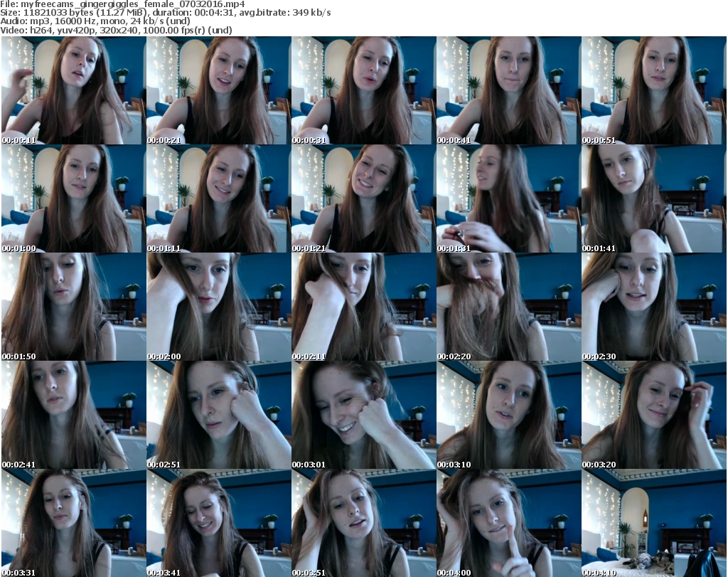
Task: Select the 00:02:00 thumbnail
Action: (218, 307)
